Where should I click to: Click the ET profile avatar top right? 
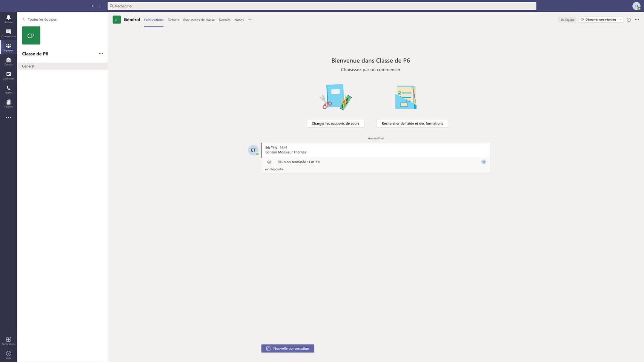636,6
